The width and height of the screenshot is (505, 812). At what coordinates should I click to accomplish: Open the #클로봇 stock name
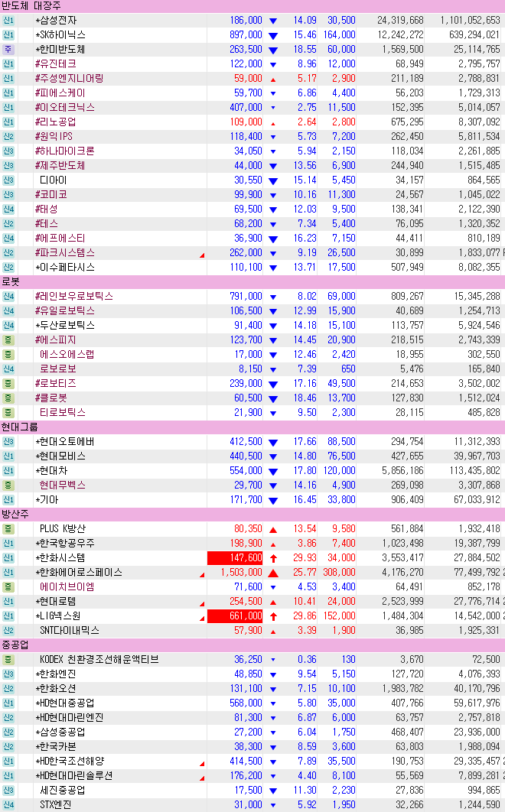click(50, 398)
